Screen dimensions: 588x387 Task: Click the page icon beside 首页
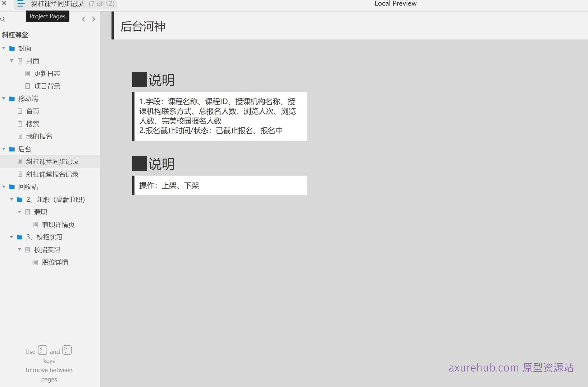(x=20, y=111)
